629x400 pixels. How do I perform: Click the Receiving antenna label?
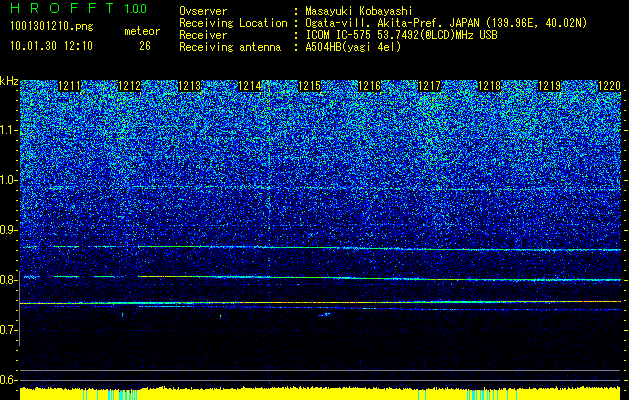[x=230, y=47]
